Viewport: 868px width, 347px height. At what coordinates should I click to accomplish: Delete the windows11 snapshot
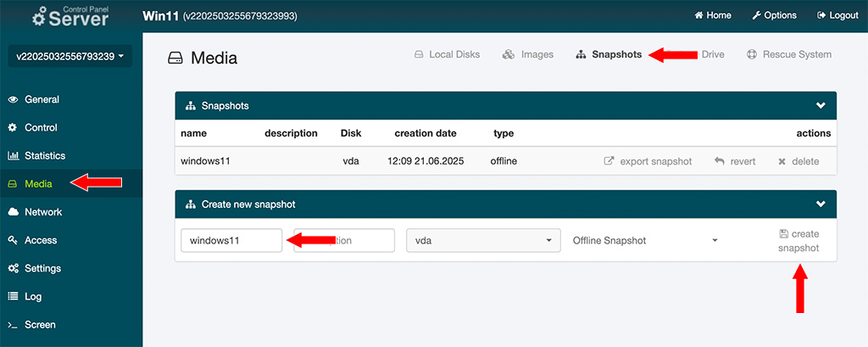point(798,161)
